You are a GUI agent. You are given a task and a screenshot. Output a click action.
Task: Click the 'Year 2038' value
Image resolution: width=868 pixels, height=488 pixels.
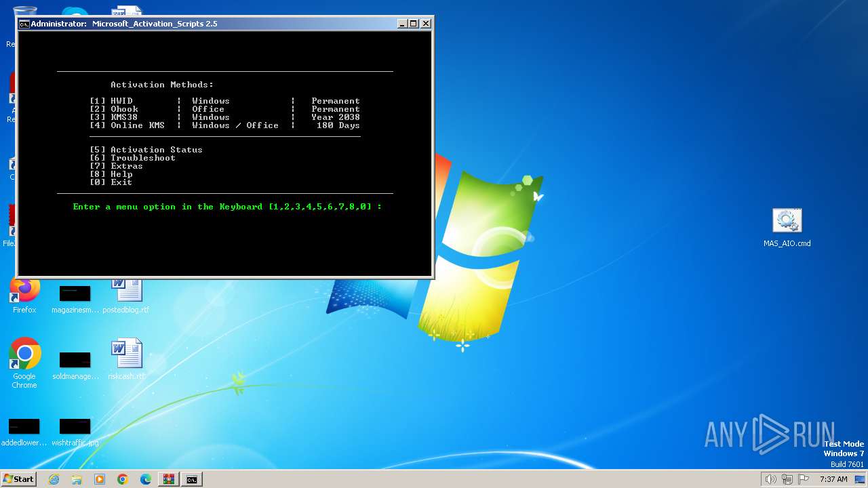click(336, 117)
